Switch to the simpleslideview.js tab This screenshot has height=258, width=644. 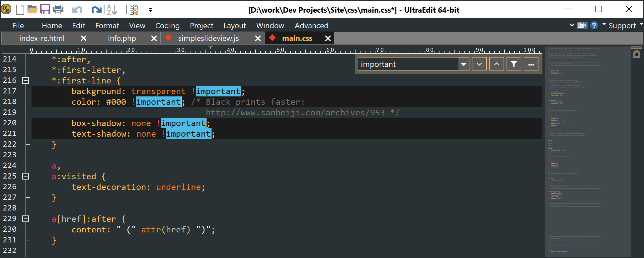pyautogui.click(x=208, y=38)
